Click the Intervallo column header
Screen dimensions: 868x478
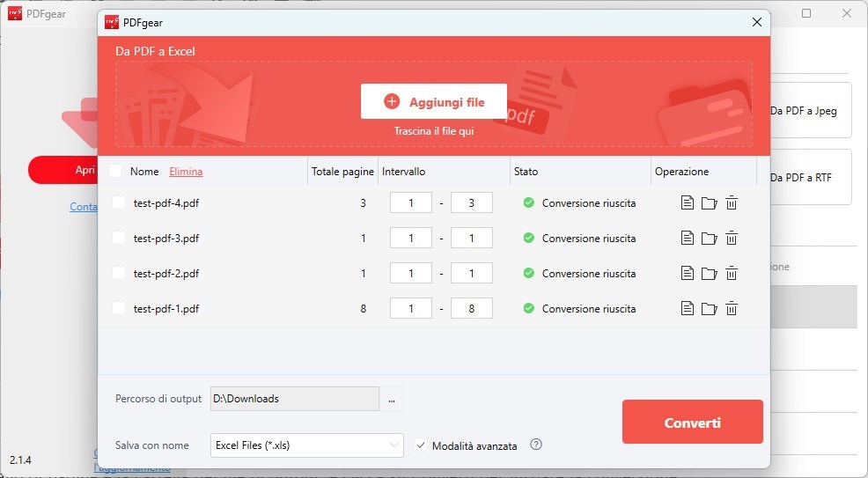click(403, 172)
